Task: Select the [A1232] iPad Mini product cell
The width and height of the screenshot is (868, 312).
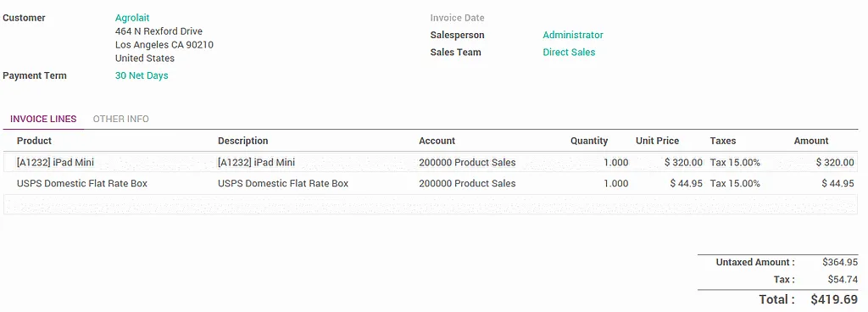Action: (x=55, y=163)
